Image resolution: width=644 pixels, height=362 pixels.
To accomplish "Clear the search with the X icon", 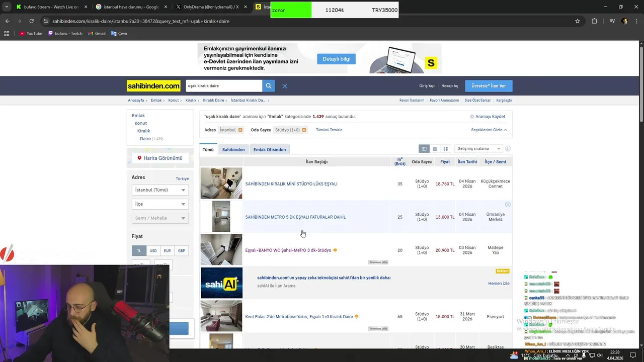I will coord(285,86).
